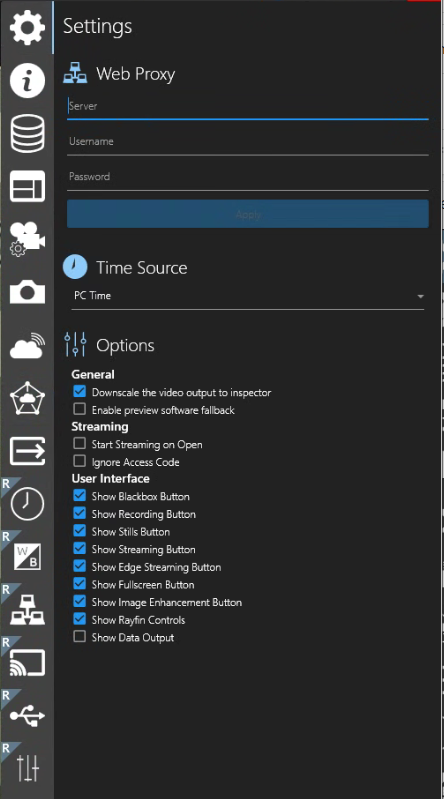Select the white balance WB icon
This screenshot has width=444, height=799.
pyautogui.click(x=27, y=556)
